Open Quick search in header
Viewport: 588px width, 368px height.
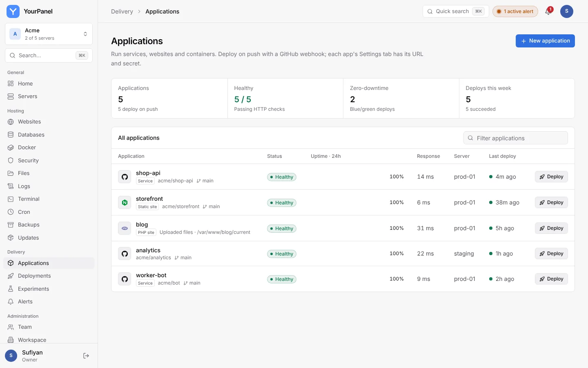456,11
